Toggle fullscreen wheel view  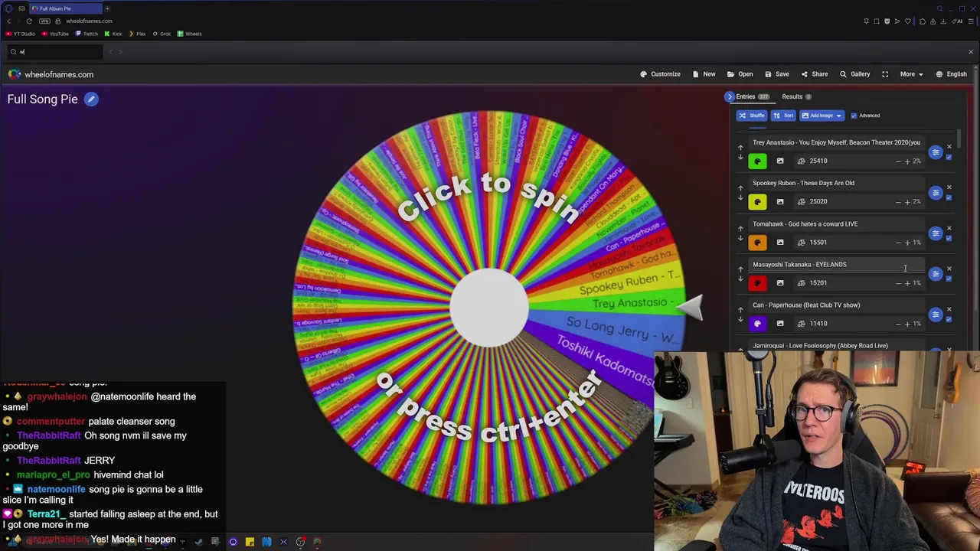pos(885,74)
